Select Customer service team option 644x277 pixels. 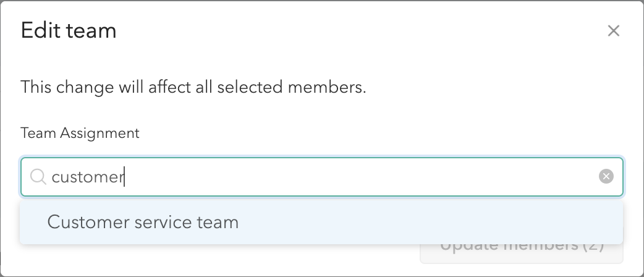pos(143,222)
